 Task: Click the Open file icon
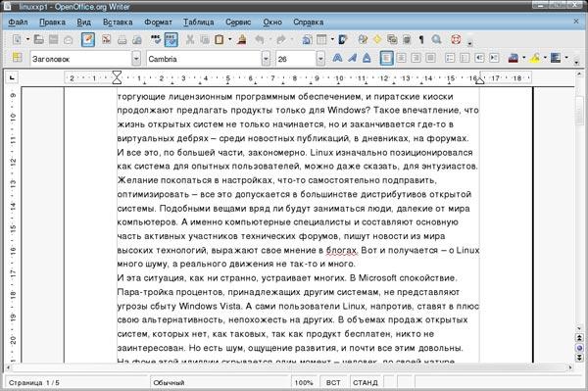(x=38, y=39)
